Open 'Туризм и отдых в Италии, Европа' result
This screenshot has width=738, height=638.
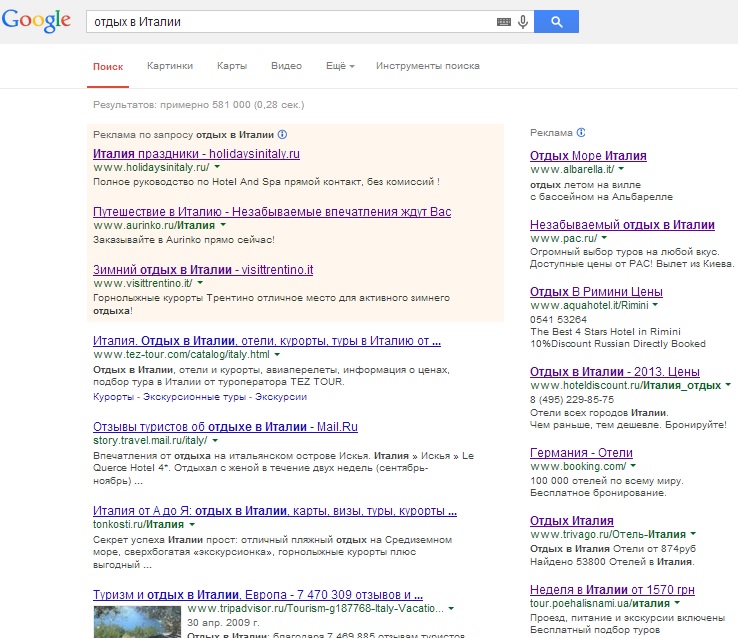pyautogui.click(x=258, y=595)
